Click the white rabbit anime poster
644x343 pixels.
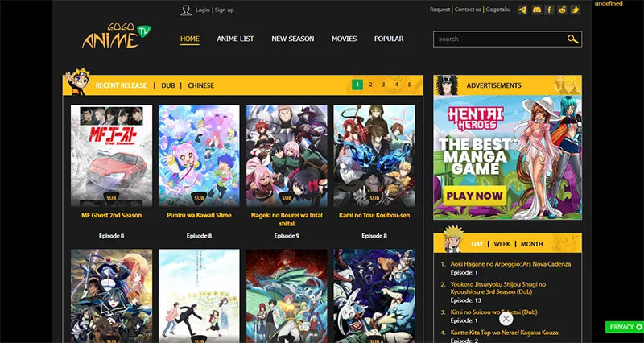(x=374, y=295)
